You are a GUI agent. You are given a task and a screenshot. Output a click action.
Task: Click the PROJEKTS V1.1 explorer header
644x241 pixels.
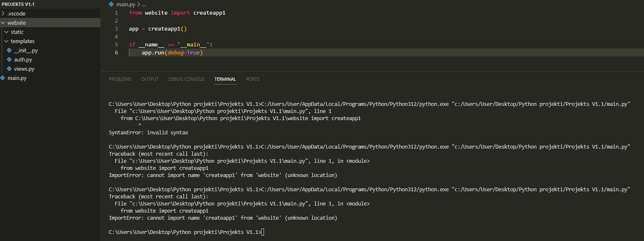pyautogui.click(x=18, y=4)
